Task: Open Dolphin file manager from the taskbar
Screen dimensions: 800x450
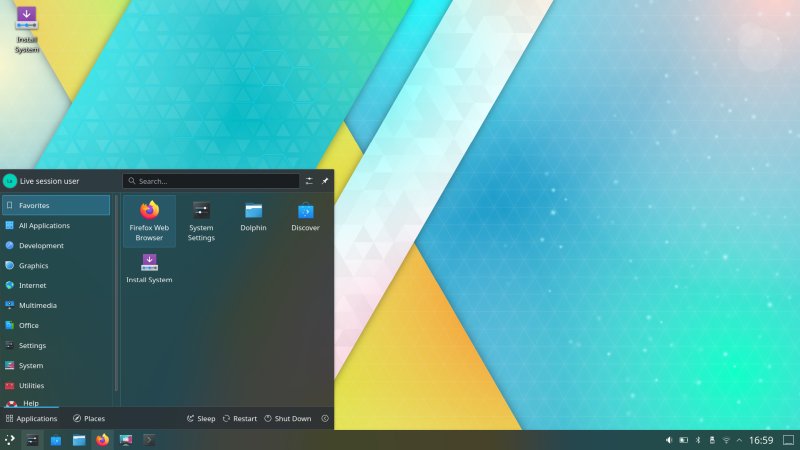Action: click(79, 440)
